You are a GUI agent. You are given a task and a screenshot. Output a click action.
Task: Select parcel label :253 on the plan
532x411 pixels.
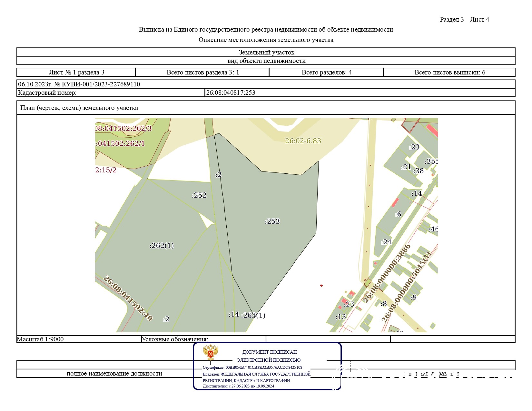272,221
